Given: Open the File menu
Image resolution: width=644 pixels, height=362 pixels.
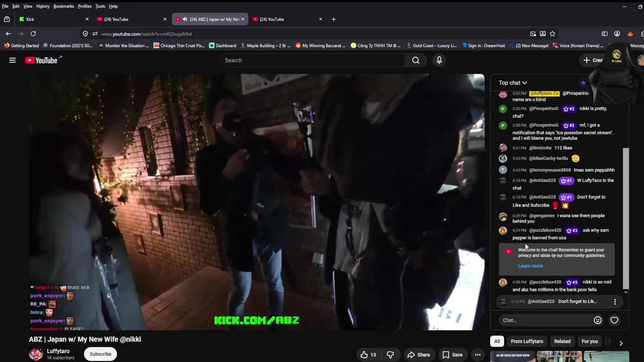Looking at the screenshot, I should pyautogui.click(x=5, y=6).
